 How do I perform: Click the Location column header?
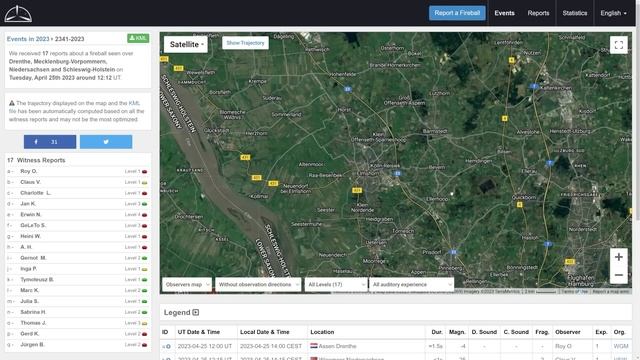click(322, 332)
